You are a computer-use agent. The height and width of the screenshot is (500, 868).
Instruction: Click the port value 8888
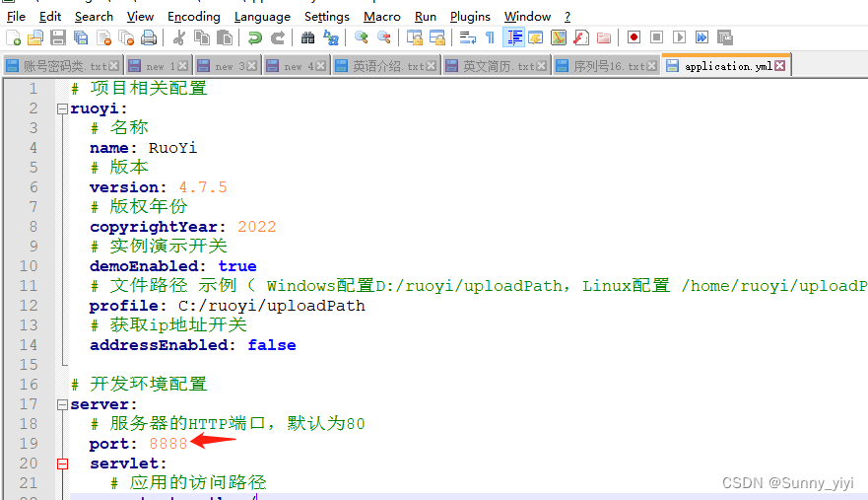coord(167,444)
